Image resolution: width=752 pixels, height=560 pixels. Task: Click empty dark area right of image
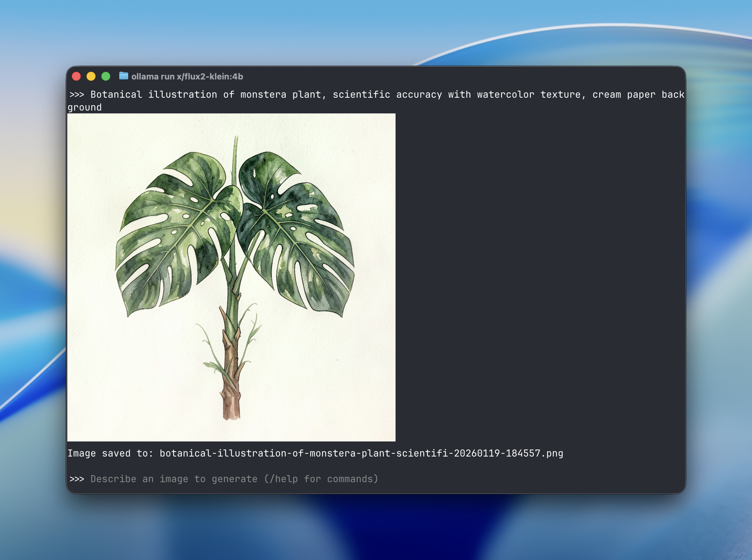[539, 271]
